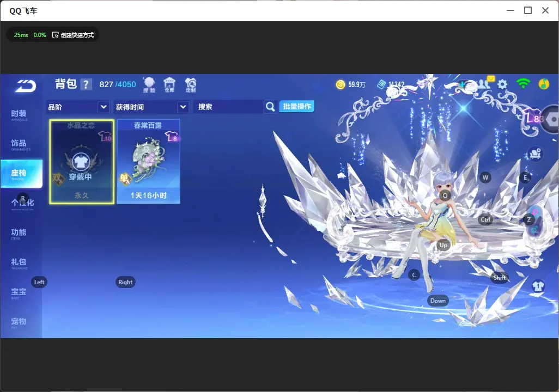Click the game logo back icon

coord(25,86)
